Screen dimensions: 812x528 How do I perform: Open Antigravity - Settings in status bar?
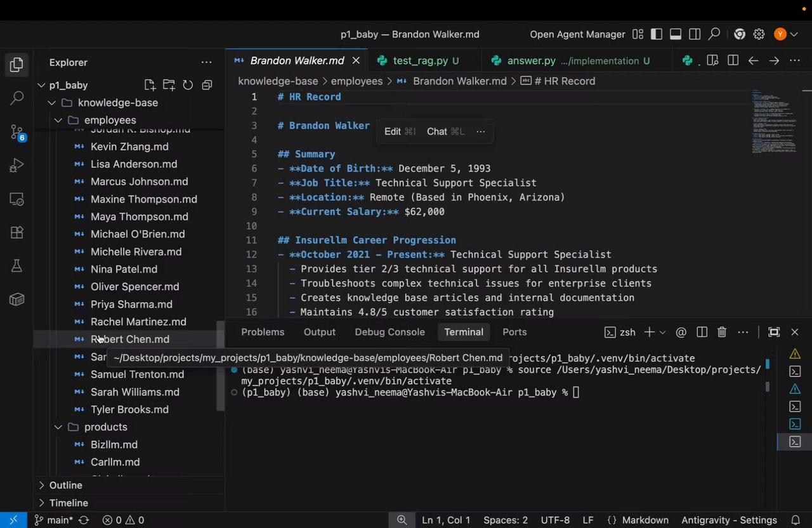tap(729, 520)
